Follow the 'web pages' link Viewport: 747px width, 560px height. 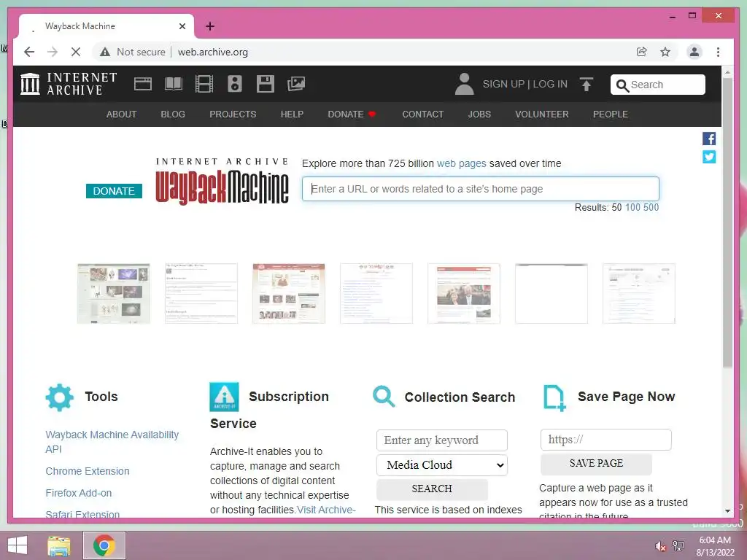tap(462, 163)
